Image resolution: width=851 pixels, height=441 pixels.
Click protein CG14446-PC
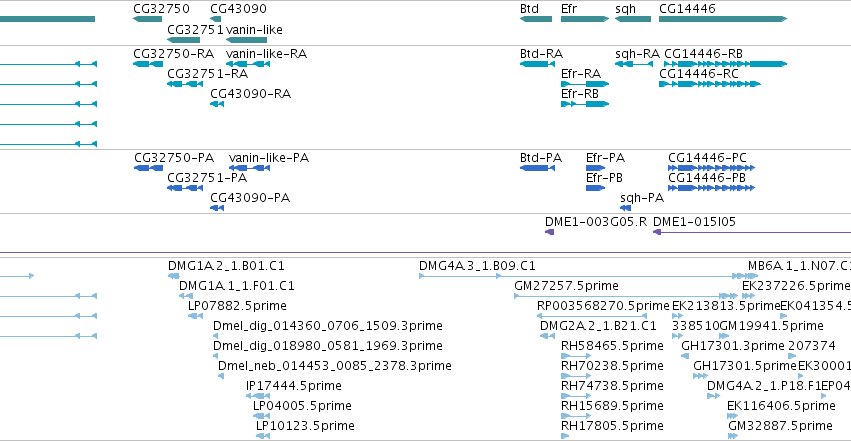coord(712,168)
